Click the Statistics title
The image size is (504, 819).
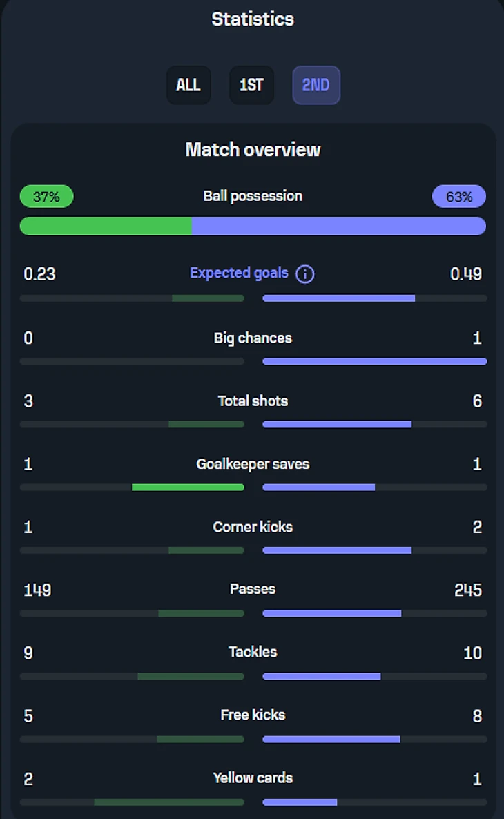coord(253,19)
